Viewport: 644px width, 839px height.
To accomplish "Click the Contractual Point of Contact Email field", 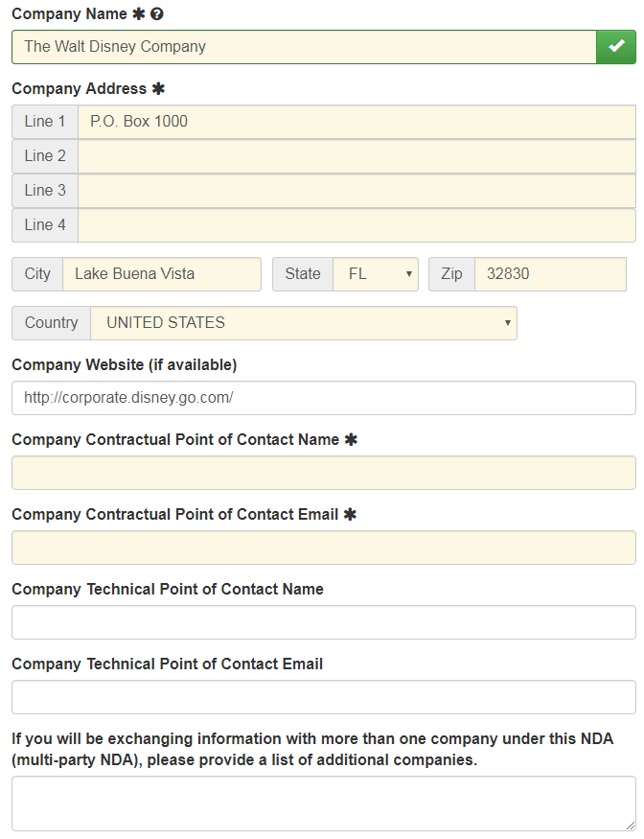I will pos(322,547).
